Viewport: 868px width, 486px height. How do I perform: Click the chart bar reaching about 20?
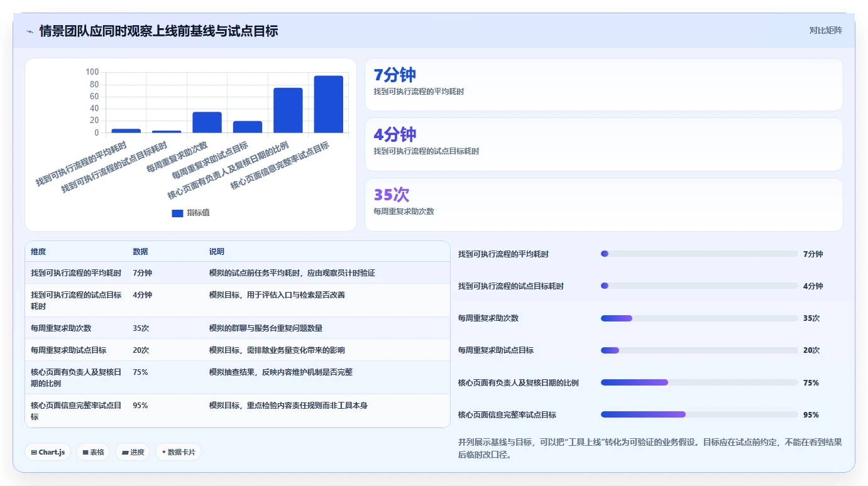click(x=248, y=127)
